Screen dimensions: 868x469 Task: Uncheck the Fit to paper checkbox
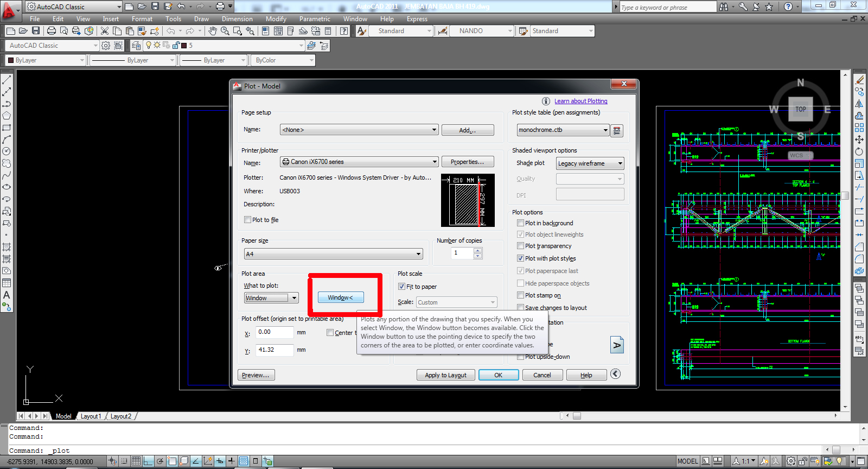click(x=401, y=287)
